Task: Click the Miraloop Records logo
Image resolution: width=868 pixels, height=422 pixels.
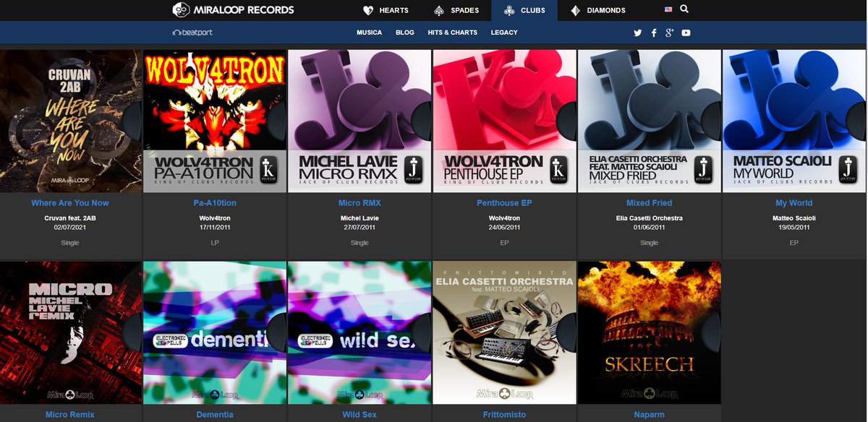Action: coord(233,10)
